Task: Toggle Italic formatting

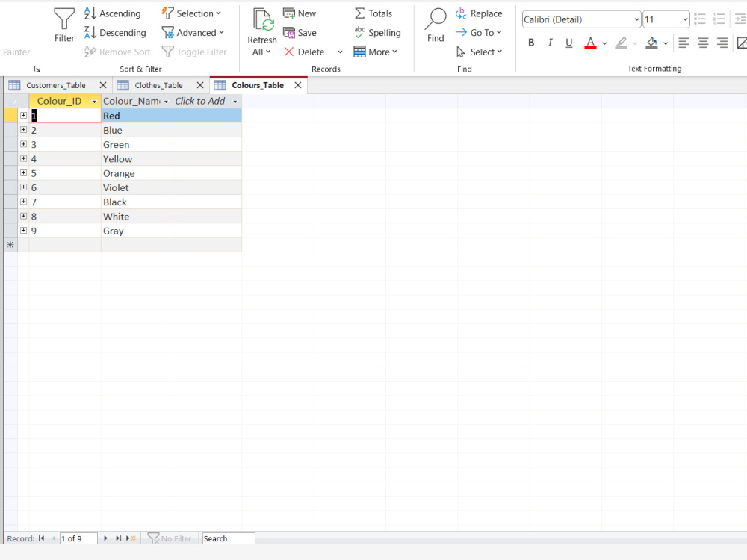Action: [x=550, y=43]
